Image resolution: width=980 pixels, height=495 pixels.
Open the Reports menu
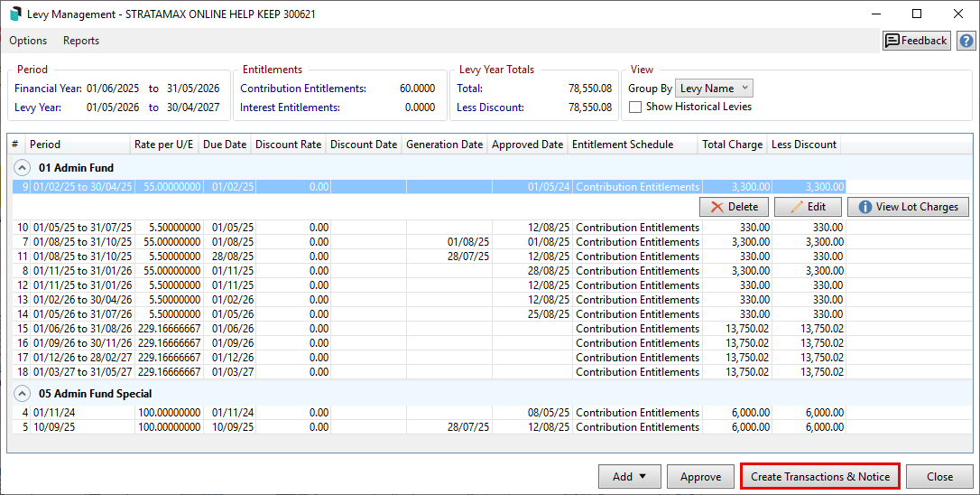click(x=81, y=41)
